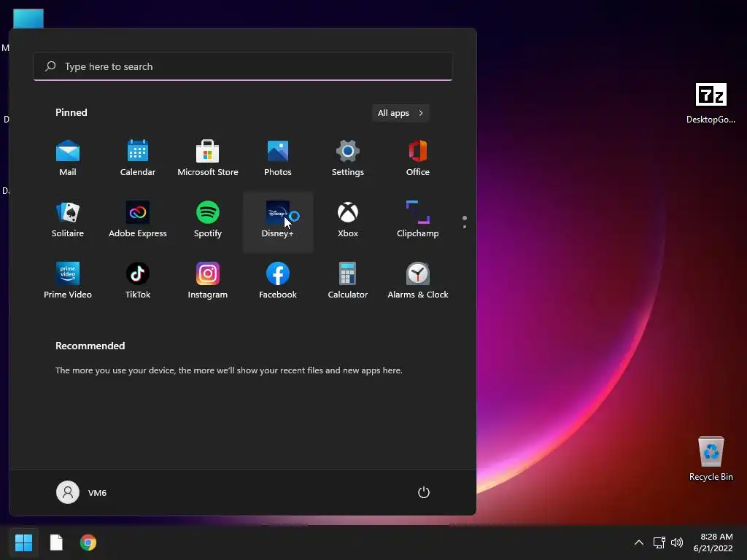Launch the Office app
Viewport: 747px width, 560px height.
click(418, 158)
